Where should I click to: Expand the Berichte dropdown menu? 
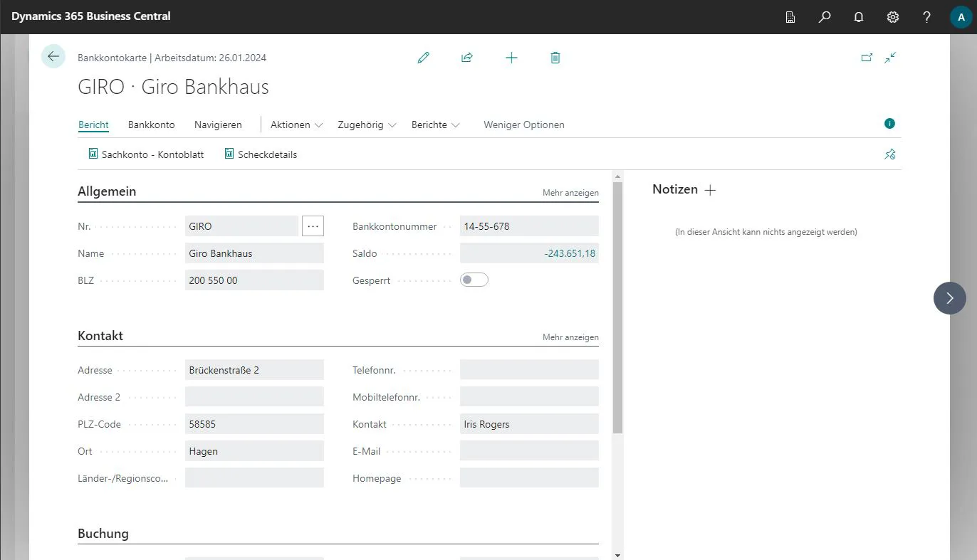tap(436, 125)
